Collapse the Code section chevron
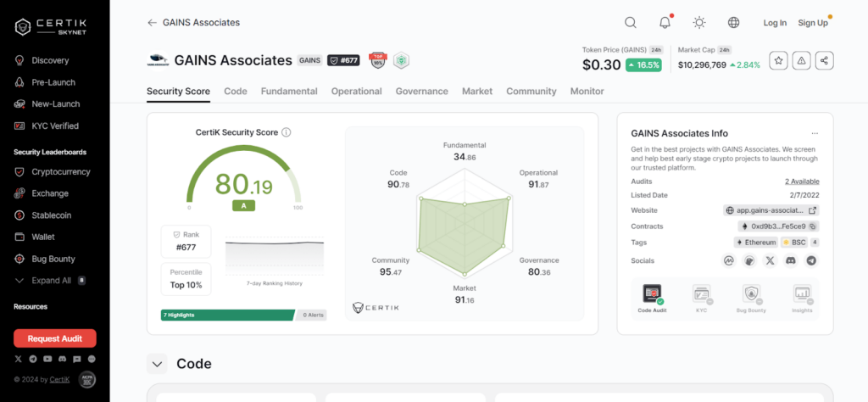The image size is (868, 402). pos(157,364)
